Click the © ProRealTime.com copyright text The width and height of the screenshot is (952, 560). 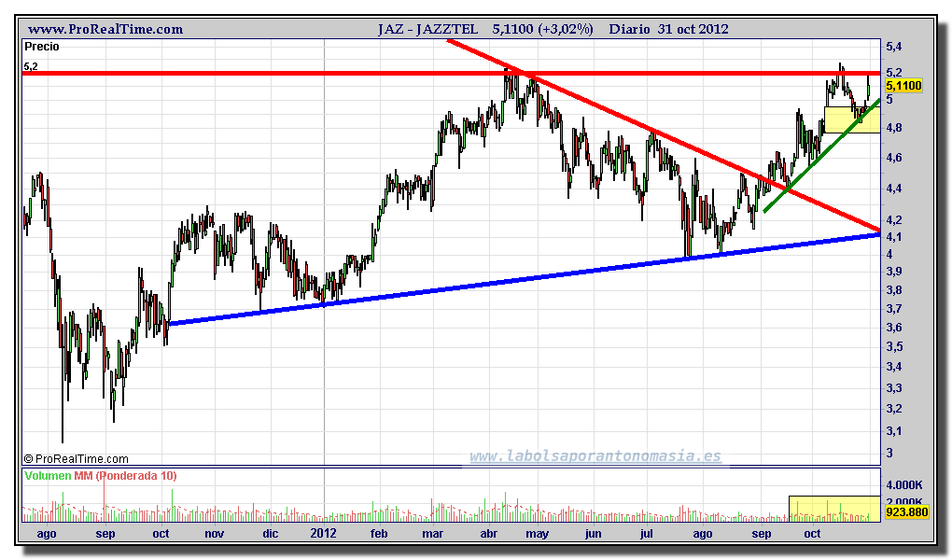click(x=76, y=459)
